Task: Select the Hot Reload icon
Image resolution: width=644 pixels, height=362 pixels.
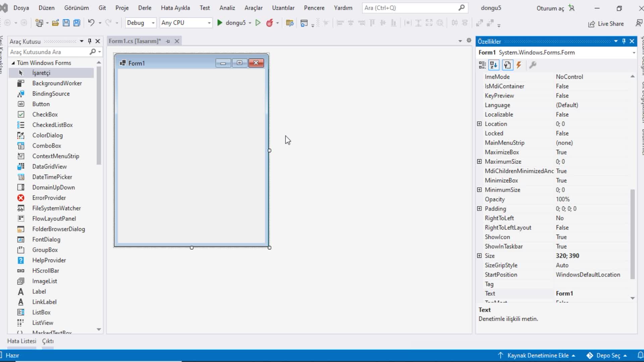Action: pos(269,22)
